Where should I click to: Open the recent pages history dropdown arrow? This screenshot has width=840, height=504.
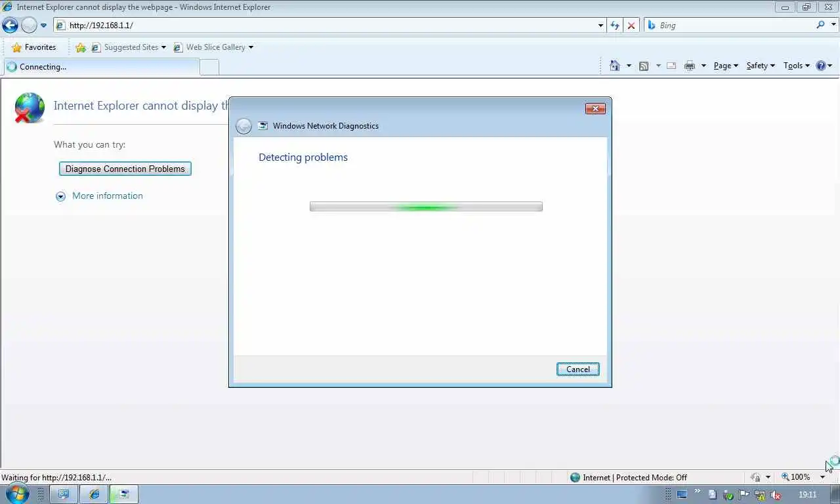click(44, 26)
